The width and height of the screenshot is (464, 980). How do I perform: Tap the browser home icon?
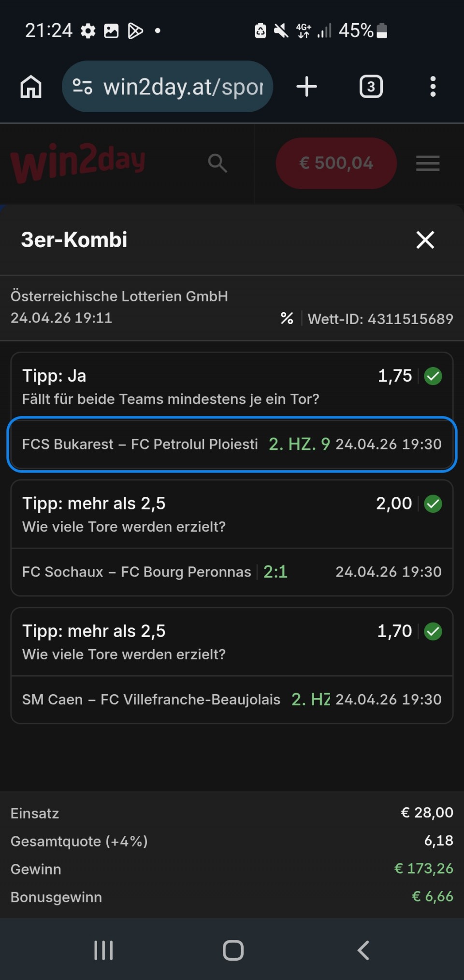pos(31,87)
